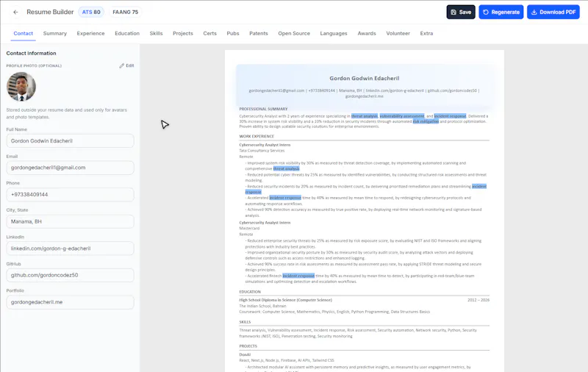Download the resume as PDF
Screen dimensions: 588x372
pyautogui.click(x=553, y=12)
